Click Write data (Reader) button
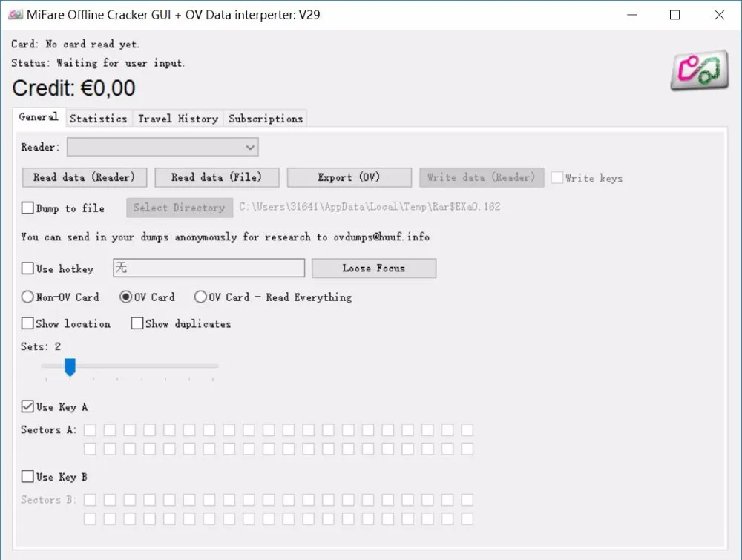 point(482,177)
